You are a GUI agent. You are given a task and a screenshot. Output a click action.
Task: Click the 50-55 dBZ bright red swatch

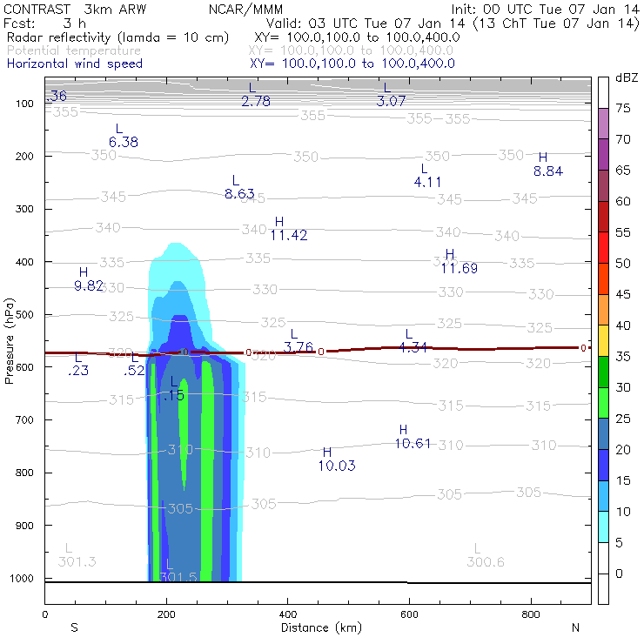coord(603,248)
